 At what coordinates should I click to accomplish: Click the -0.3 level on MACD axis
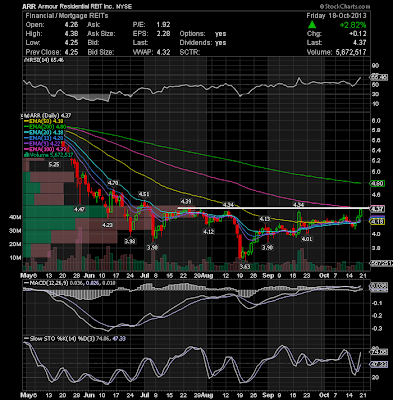tap(377, 329)
